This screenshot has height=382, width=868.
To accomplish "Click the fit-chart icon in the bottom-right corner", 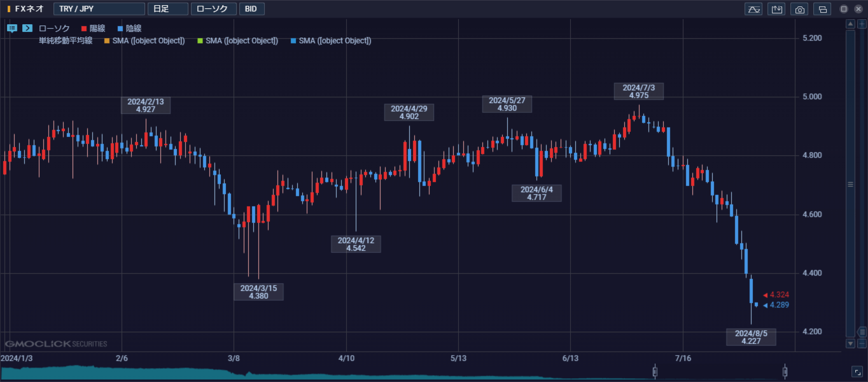I will click(857, 371).
